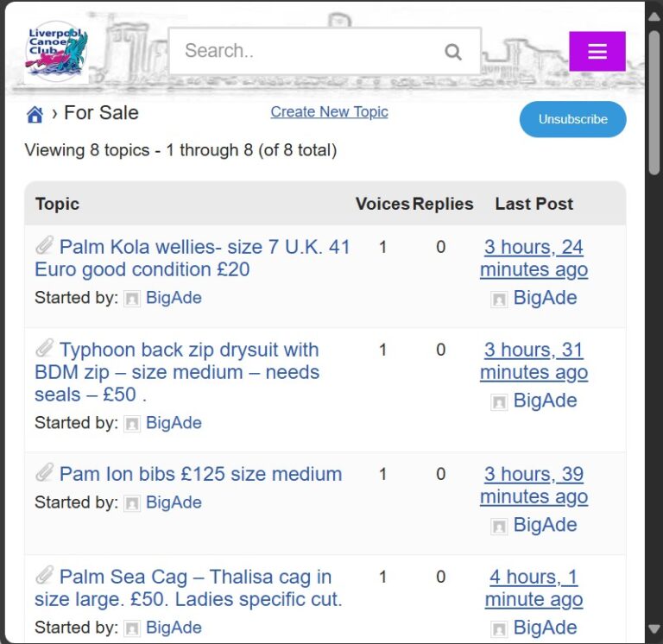Click the paperclip icon beside Pam Ion bibs
The image size is (663, 644).
point(44,473)
